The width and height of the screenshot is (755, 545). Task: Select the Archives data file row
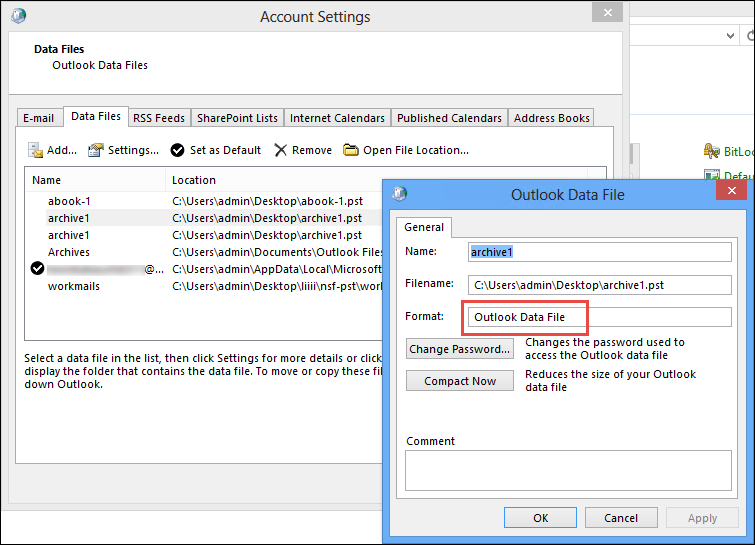tap(205, 252)
